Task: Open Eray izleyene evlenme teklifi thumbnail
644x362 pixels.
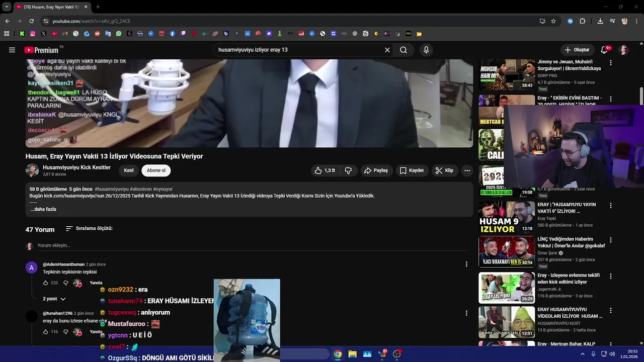Action: pyautogui.click(x=507, y=288)
